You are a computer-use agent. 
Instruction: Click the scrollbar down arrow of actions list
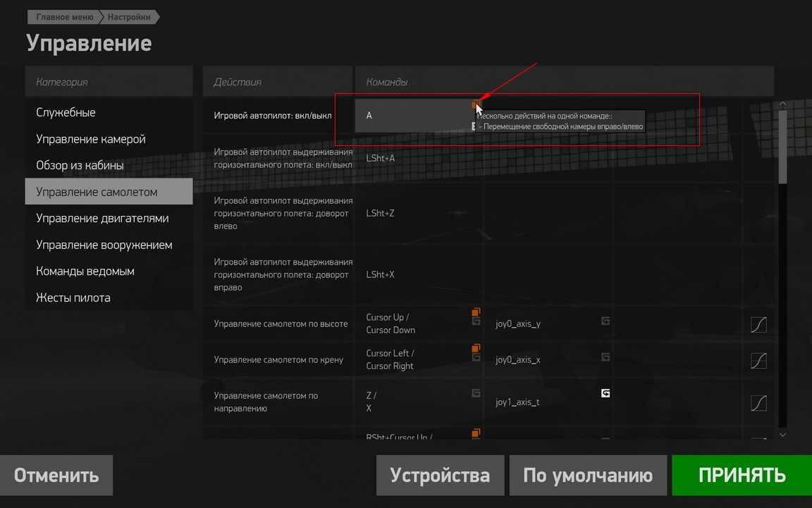782,435
